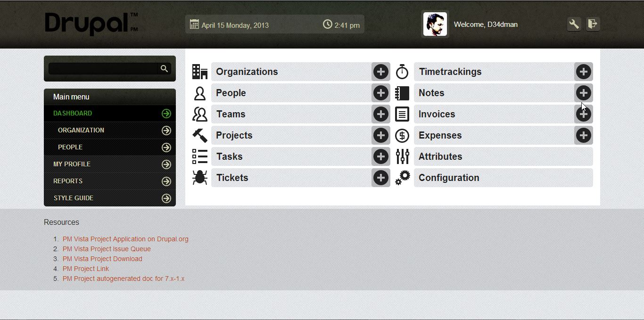Open the PM Project Link resource
644x320 pixels.
[86, 269]
